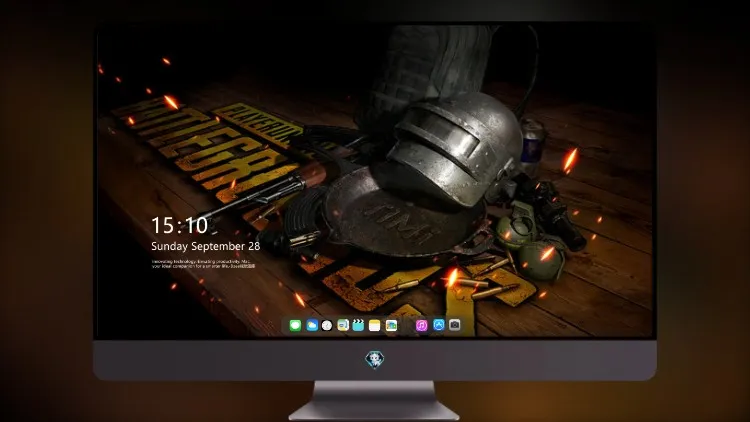This screenshot has width=750, height=422.
Task: Open the Weather app in dock
Action: [x=312, y=325]
